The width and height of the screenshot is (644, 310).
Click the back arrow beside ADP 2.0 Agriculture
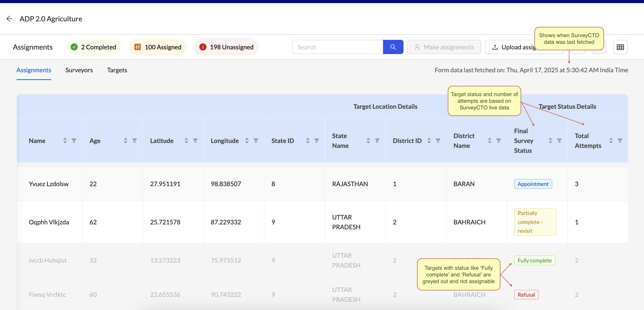(9, 19)
